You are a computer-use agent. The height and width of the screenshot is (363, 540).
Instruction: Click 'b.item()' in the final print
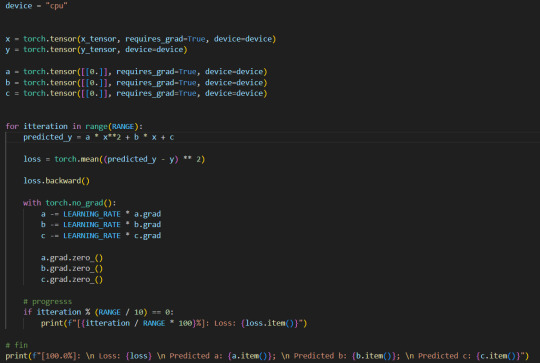(374, 356)
